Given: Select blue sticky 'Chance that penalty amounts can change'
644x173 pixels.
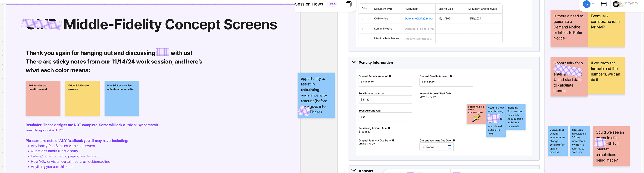Looking at the screenshot, I should (x=558, y=141).
